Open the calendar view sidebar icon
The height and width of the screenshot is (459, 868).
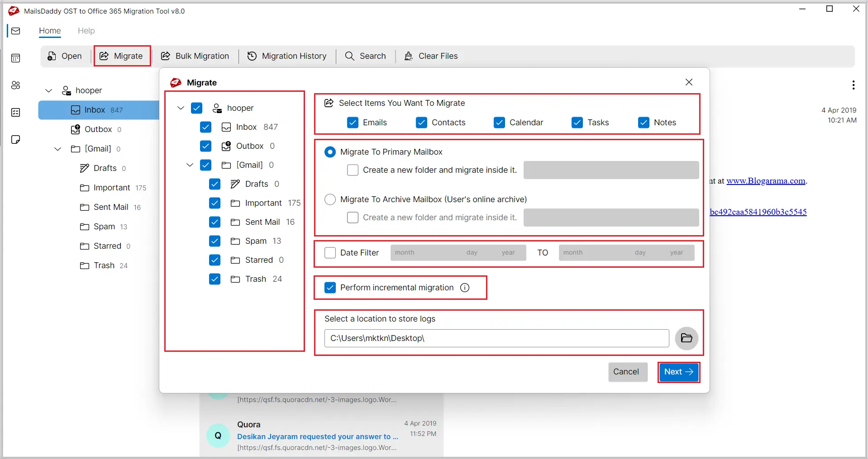[x=16, y=58]
